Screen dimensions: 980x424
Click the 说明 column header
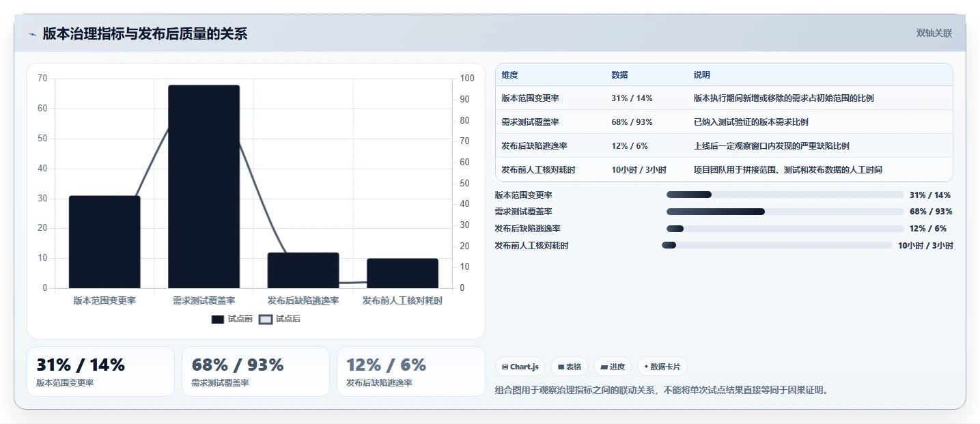pos(701,75)
